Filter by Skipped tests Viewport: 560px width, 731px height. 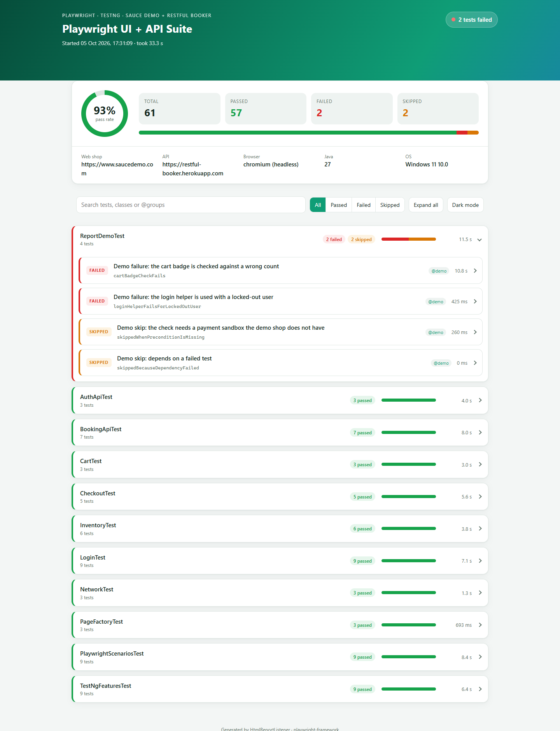pos(390,205)
